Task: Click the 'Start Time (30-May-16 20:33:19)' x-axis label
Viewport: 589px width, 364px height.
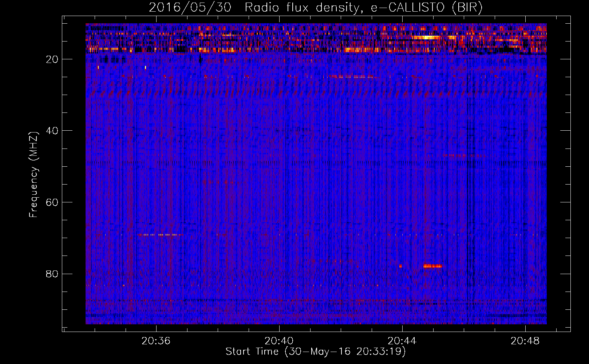Action: point(316,352)
